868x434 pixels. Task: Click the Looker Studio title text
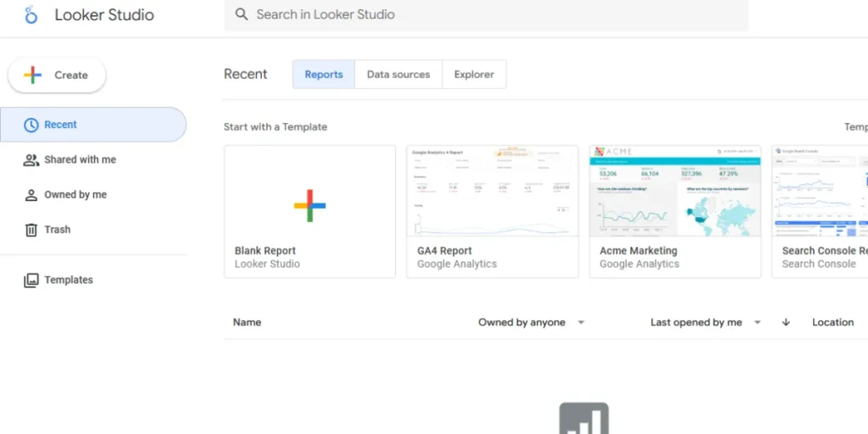(104, 15)
